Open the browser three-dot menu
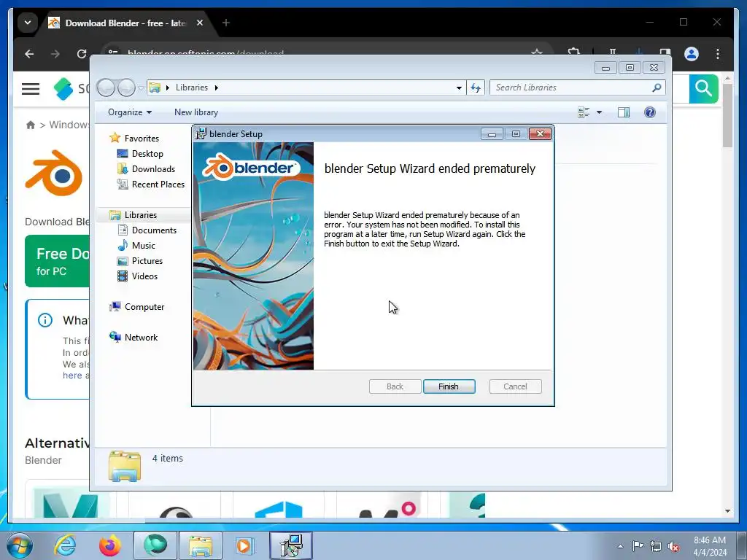747x560 pixels. tap(718, 54)
